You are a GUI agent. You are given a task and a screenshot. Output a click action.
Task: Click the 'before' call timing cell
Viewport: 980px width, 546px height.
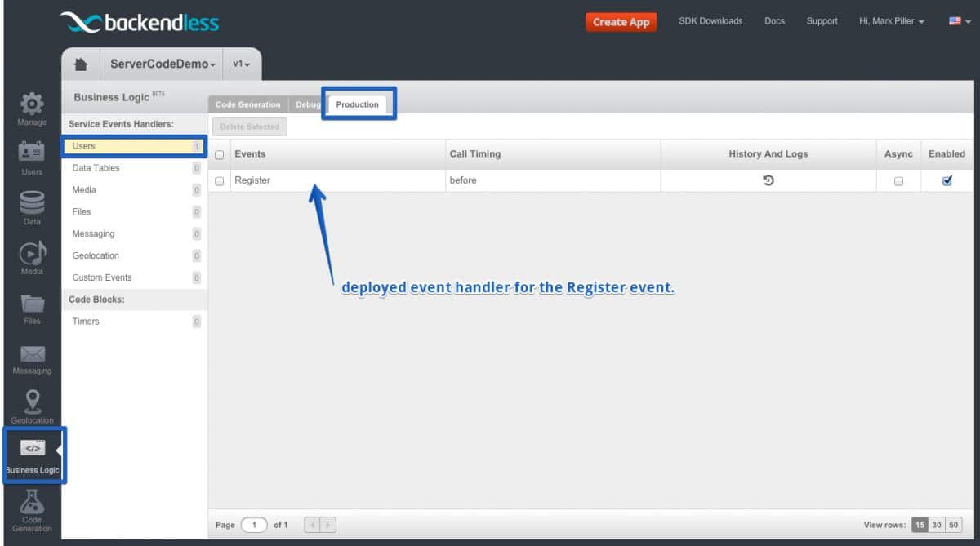pos(552,180)
